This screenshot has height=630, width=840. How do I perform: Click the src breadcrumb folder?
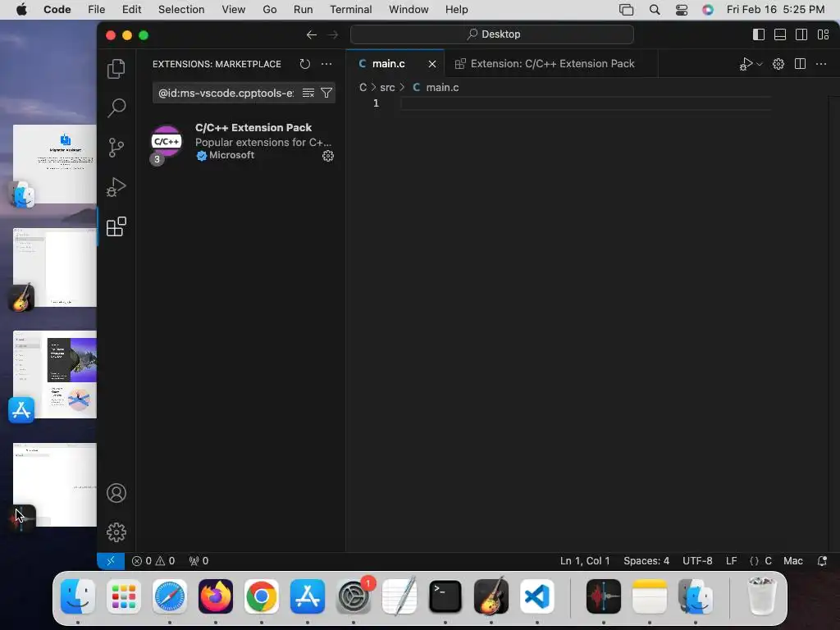(387, 87)
